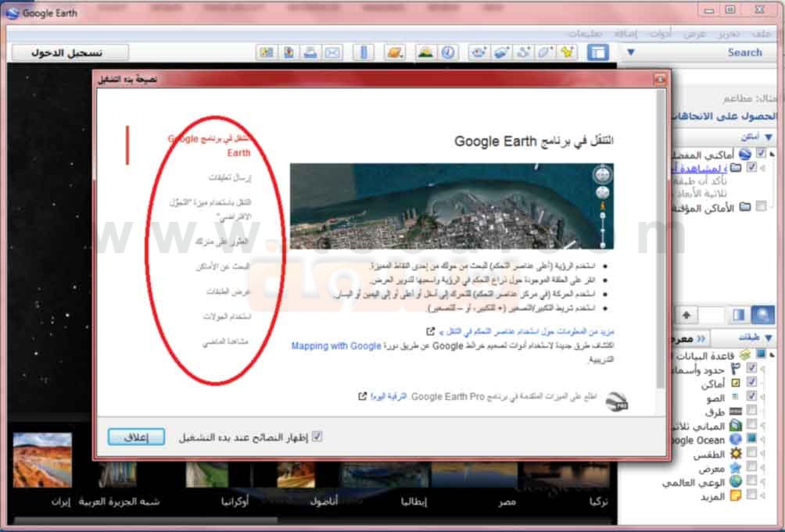Click the إغلاق close button in tips dialog
This screenshot has height=532, width=785.
click(136, 437)
